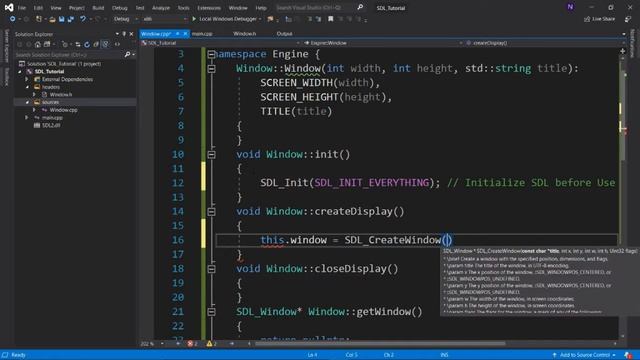
Task: Collapse namespace Engine code block
Action: (211, 54)
